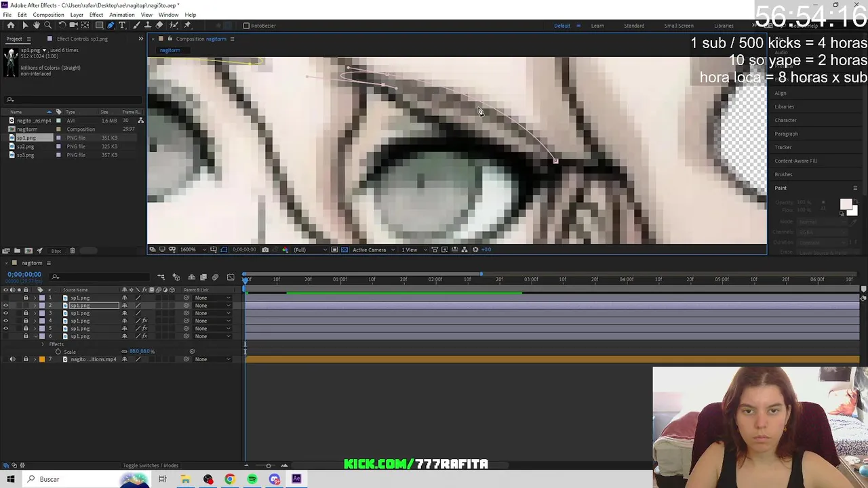Click the delete trash icon in Project panel
Screen dimensions: 868x488
(73, 251)
